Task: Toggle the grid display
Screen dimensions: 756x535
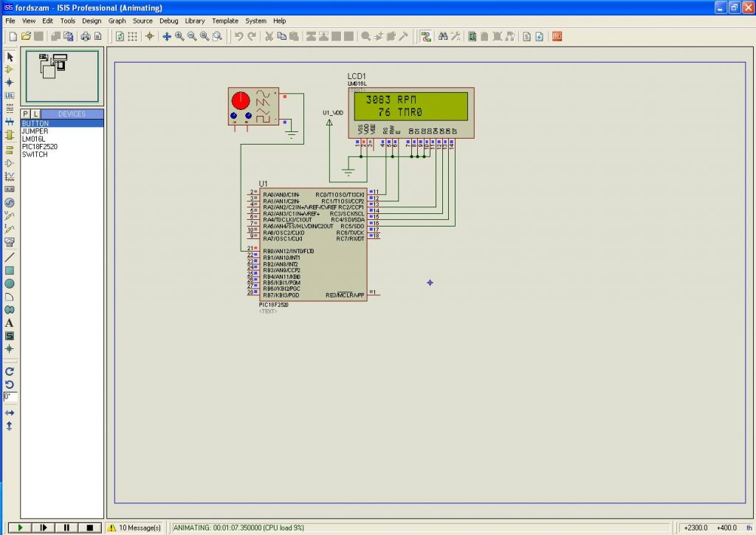Action: pos(133,36)
